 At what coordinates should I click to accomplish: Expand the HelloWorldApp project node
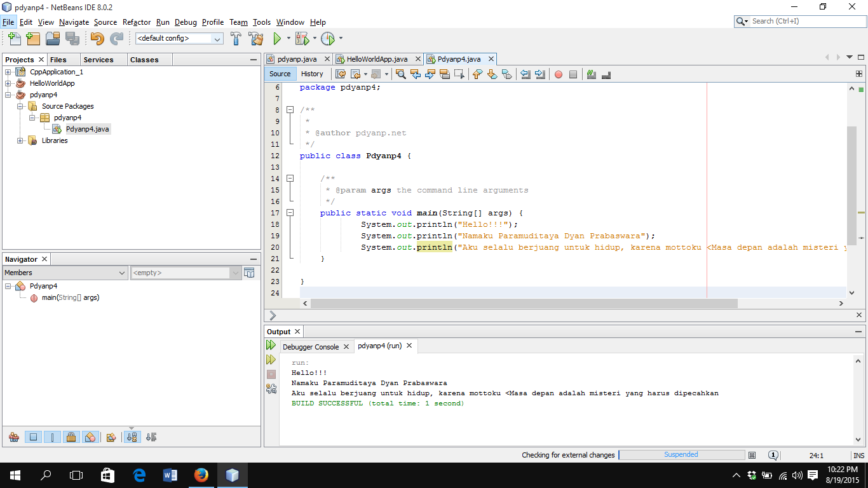[x=8, y=83]
